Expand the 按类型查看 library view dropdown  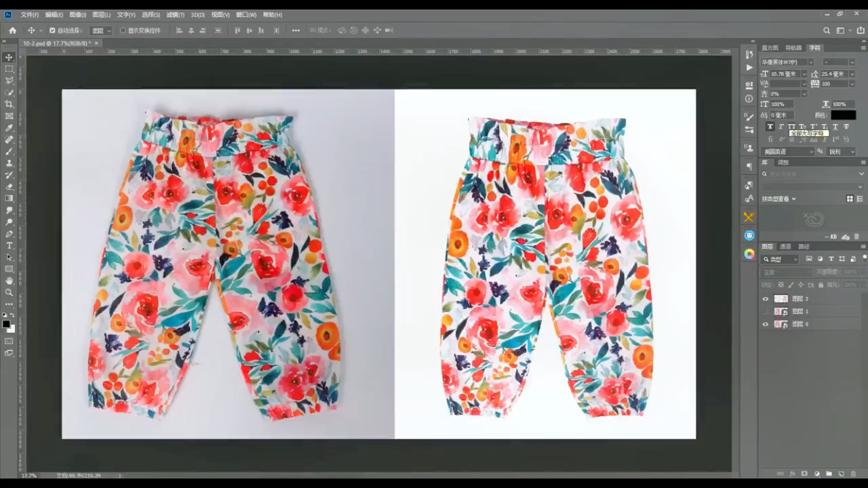779,199
